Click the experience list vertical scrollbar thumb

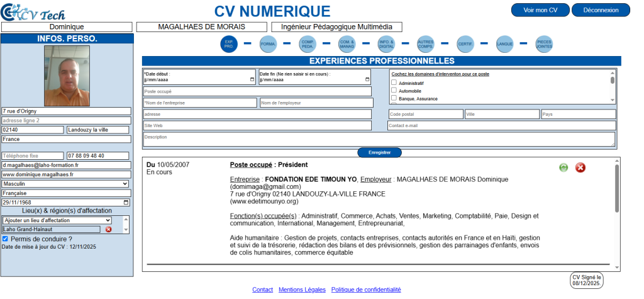click(617, 188)
